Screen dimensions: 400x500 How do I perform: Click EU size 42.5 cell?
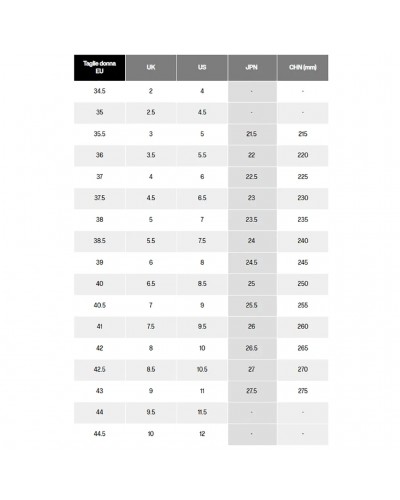(100, 370)
